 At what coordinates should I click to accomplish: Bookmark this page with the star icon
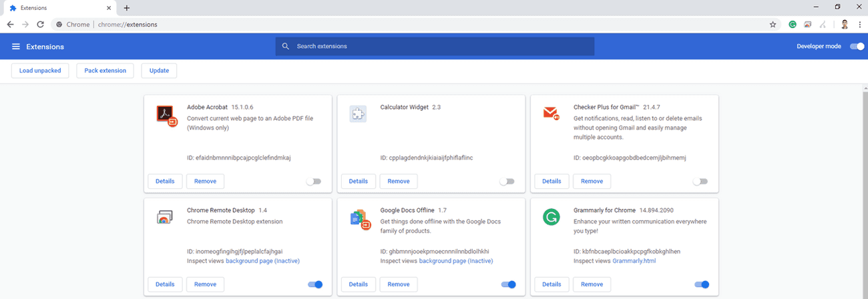point(773,24)
